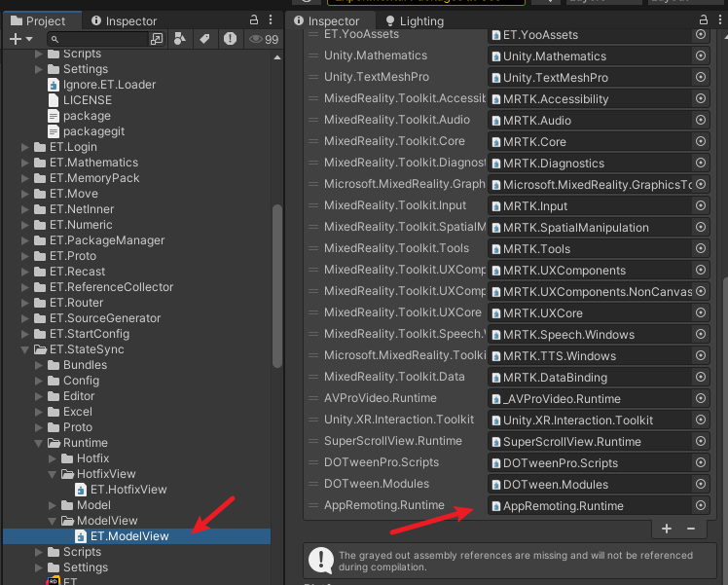Open object picker for Unity.TextMeshPro
Screen dimensions: 728x585
pos(701,77)
